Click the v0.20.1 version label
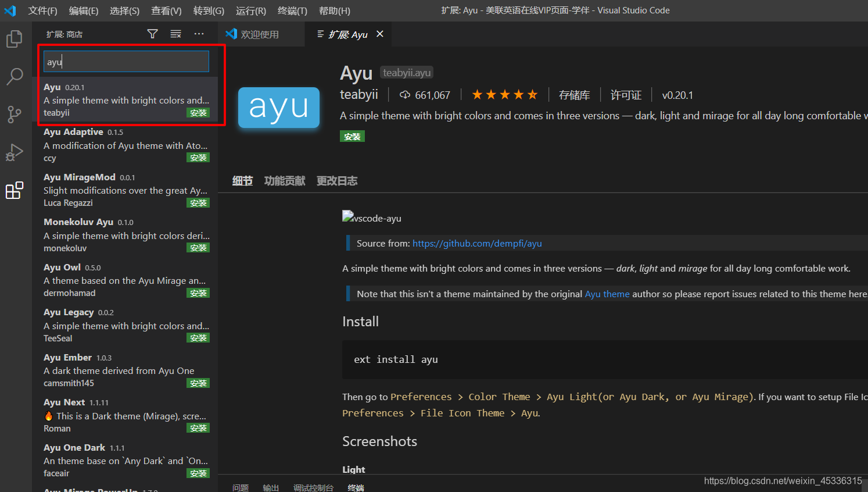The width and height of the screenshot is (868, 492). (x=677, y=95)
